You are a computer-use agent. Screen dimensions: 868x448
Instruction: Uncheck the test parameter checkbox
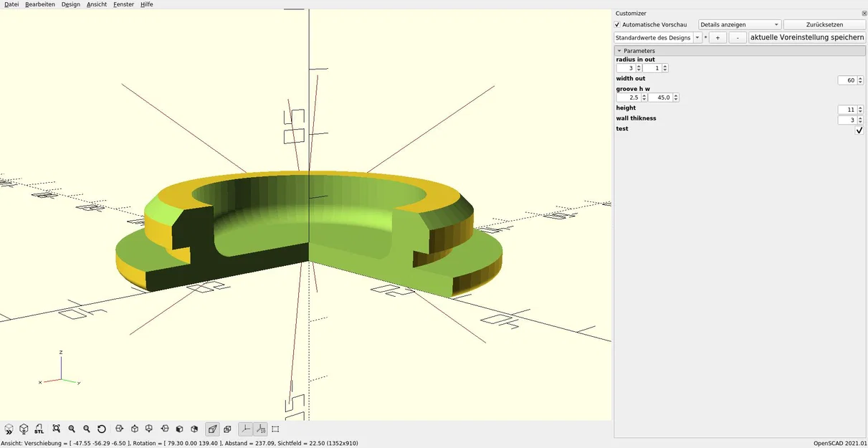tap(859, 130)
